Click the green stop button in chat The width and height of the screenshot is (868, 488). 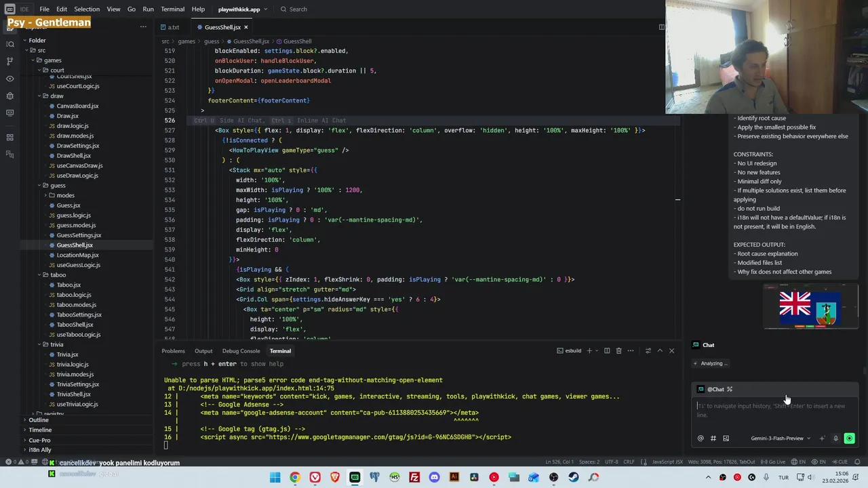tap(849, 439)
